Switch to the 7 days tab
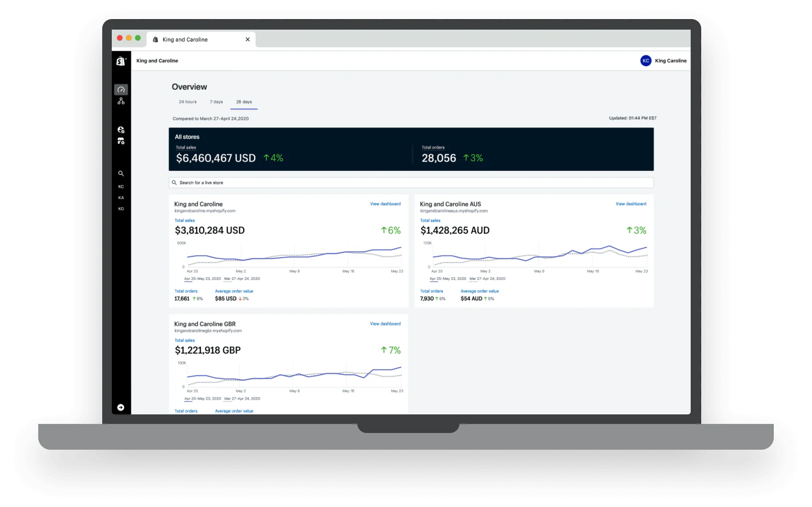Image resolution: width=812 pixels, height=507 pixels. (x=216, y=102)
